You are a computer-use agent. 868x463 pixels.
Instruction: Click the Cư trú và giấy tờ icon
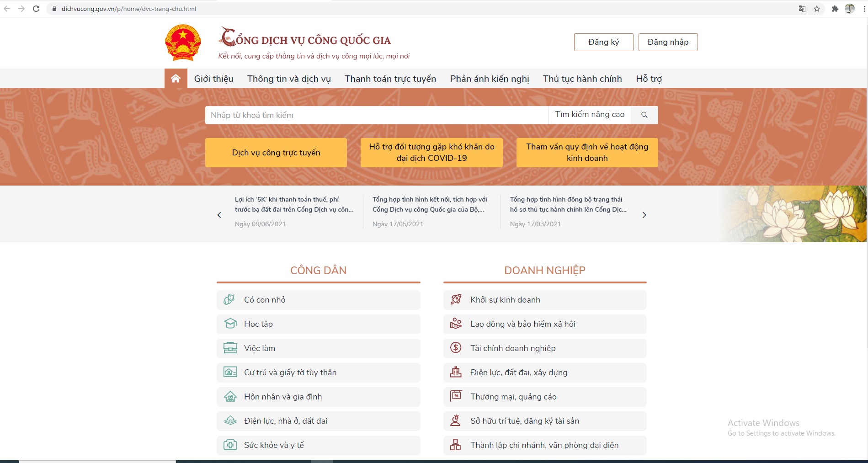(x=230, y=372)
